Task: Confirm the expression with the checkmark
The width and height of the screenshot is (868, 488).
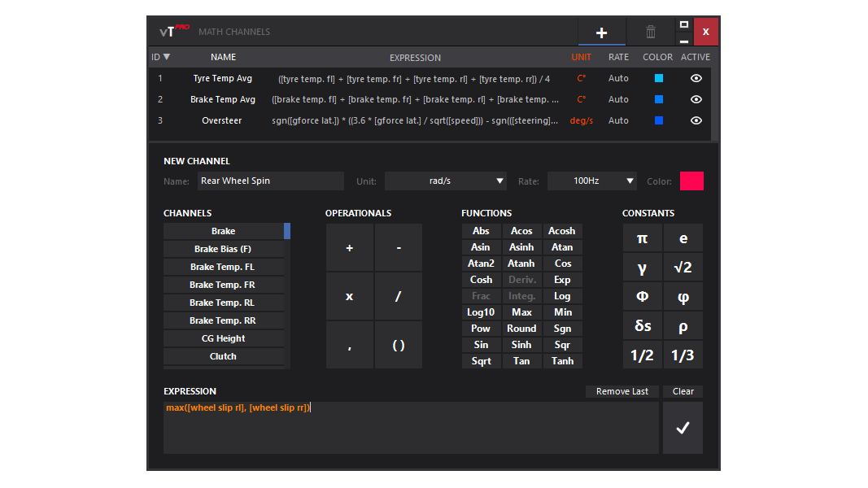Action: tap(682, 427)
